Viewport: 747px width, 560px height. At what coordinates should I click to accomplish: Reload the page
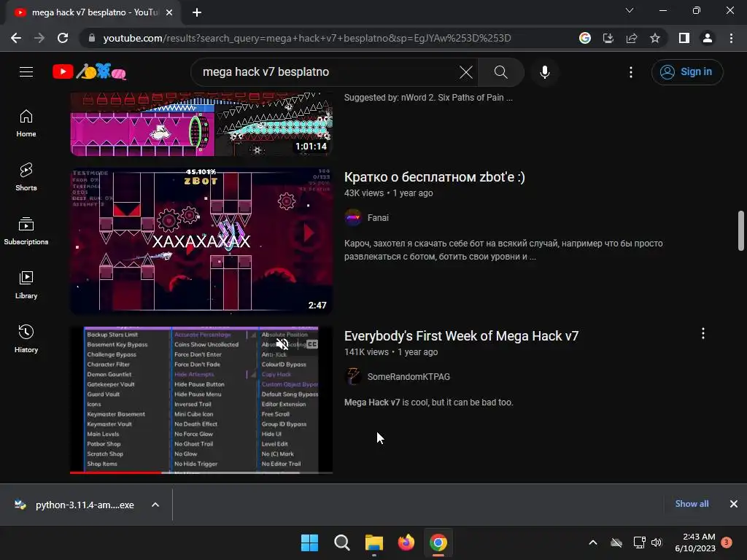pos(63,38)
